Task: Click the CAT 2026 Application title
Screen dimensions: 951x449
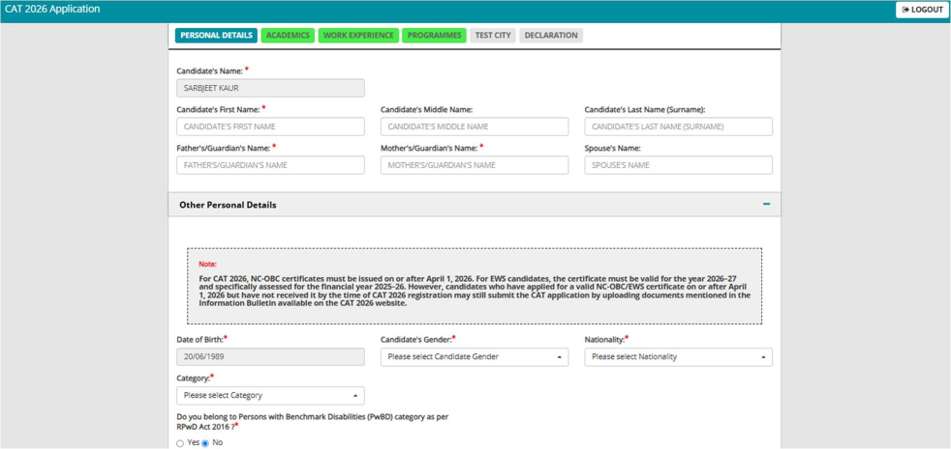Action: tap(53, 10)
